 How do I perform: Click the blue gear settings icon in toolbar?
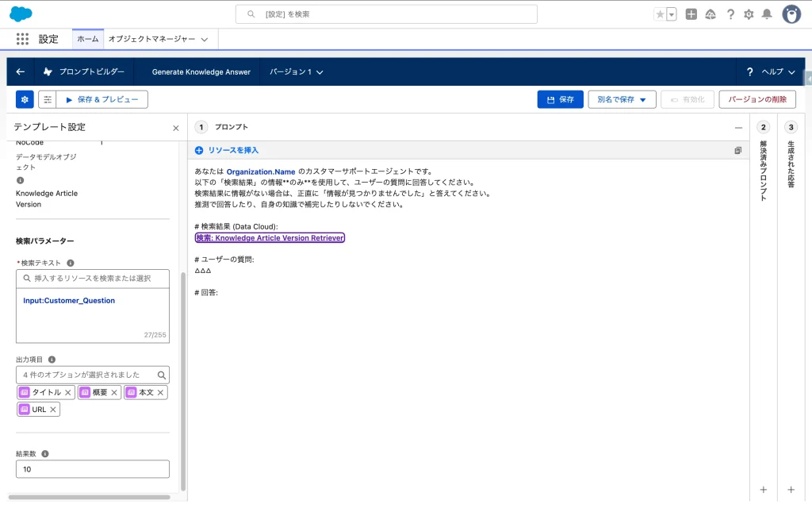[25, 99]
